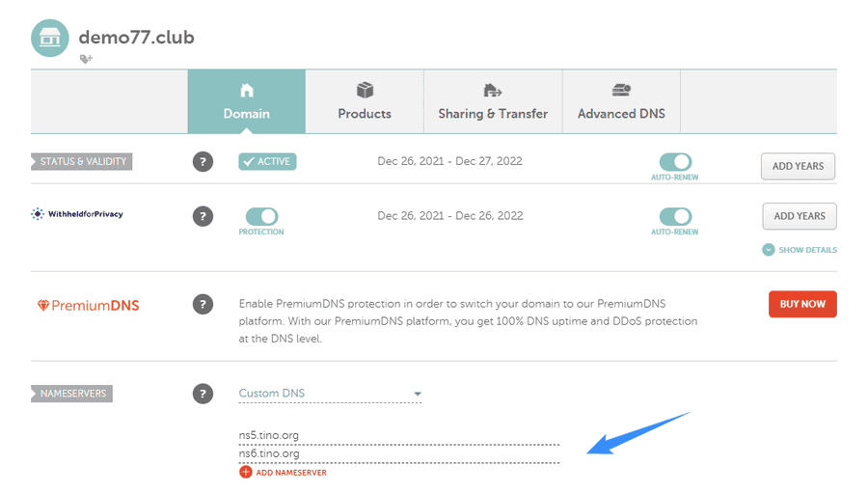Click Add Years for domain validity
The width and height of the screenshot is (868, 492).
[798, 166]
